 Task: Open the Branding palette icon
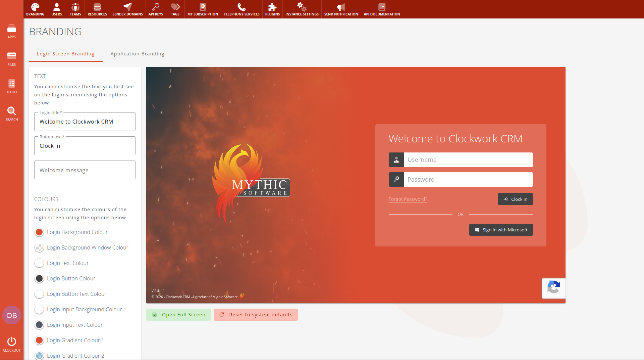pos(35,7)
